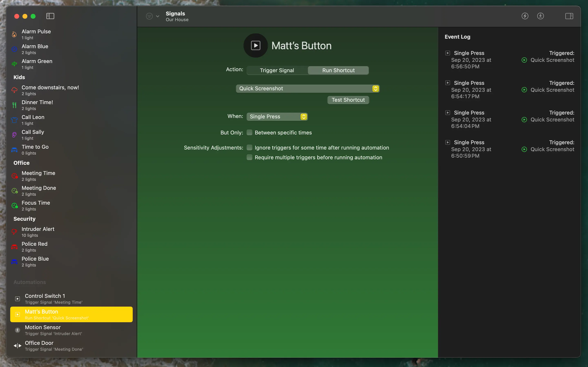
Task: Click the lightning bolt toolbar icon
Action: coord(525,16)
